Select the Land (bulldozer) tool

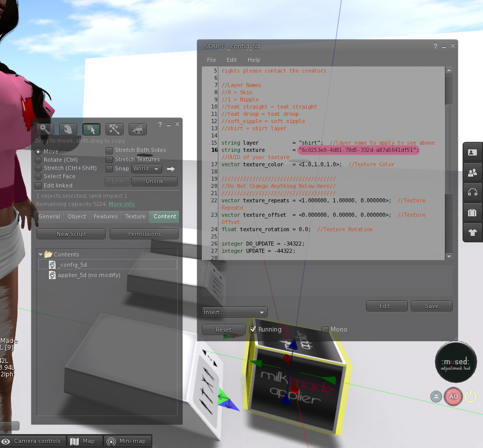[137, 129]
